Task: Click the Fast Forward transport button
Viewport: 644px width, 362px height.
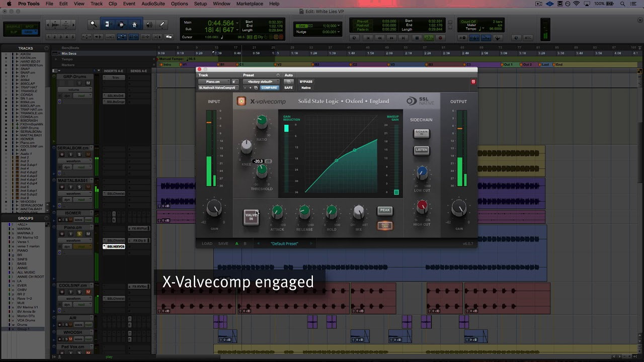Action: (391, 38)
